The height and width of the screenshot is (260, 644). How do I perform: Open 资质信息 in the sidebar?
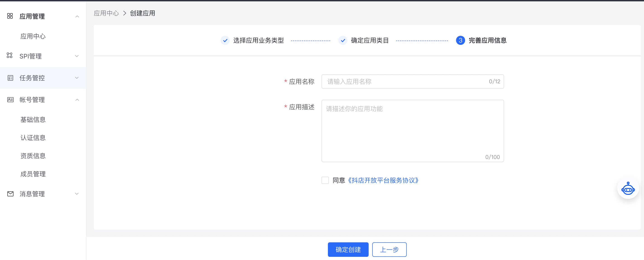[33, 156]
